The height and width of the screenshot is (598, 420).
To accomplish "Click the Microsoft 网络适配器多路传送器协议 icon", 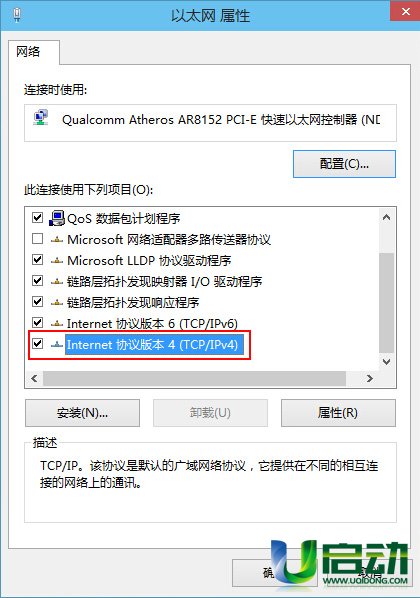I will (x=57, y=240).
